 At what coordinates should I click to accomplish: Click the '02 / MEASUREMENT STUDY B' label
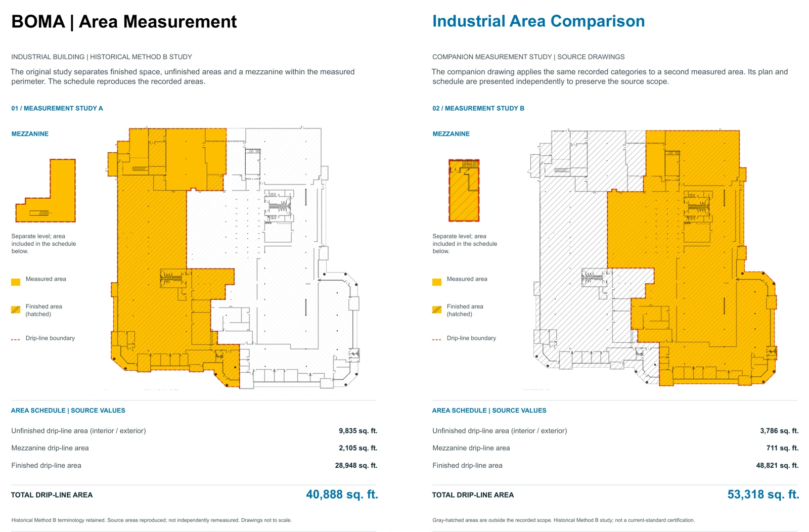tap(478, 108)
